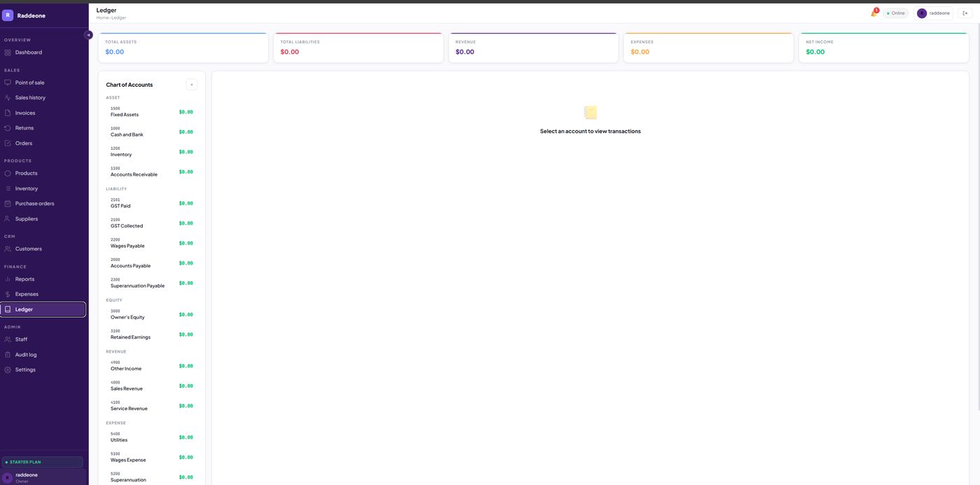Image resolution: width=980 pixels, height=485 pixels.
Task: Select the Accounts Payable account
Action: coord(152,263)
